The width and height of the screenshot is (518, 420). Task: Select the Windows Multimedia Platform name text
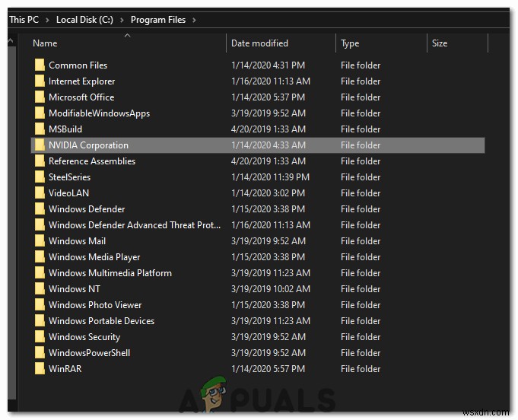point(110,273)
